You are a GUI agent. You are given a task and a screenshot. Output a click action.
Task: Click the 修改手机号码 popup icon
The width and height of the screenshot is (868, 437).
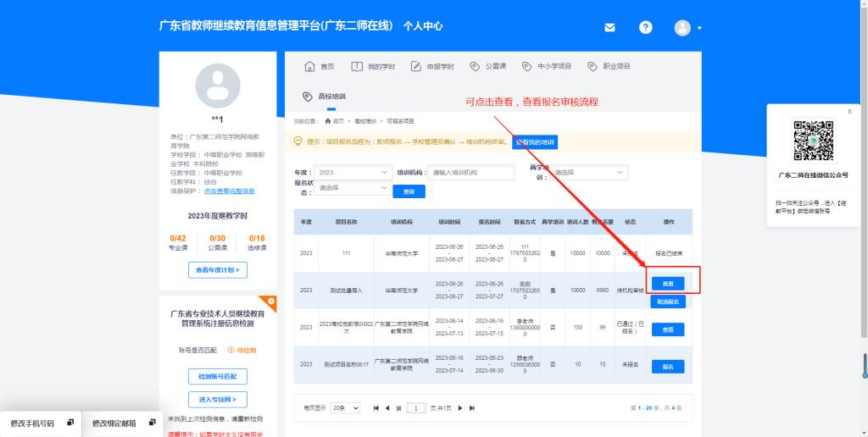pos(70,423)
